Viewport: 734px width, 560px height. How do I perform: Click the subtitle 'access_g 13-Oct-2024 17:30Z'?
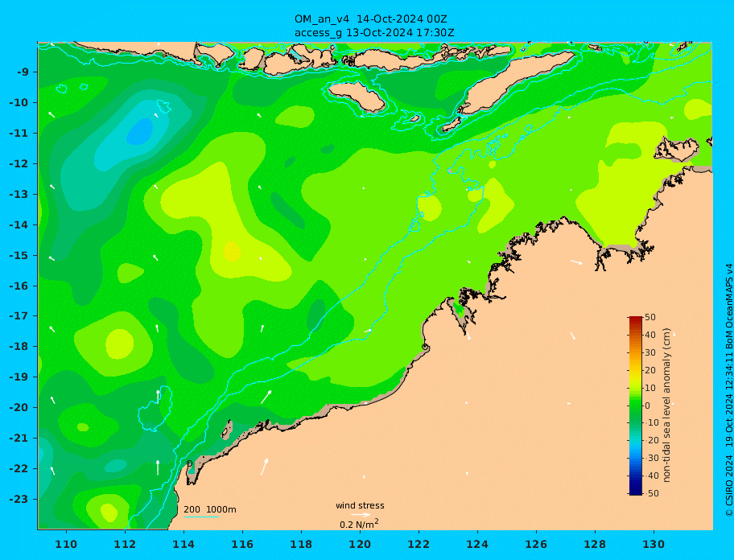(x=374, y=33)
